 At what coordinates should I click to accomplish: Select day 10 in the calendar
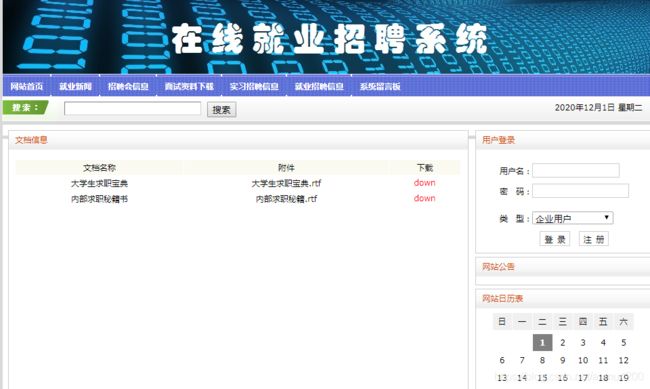click(x=583, y=360)
